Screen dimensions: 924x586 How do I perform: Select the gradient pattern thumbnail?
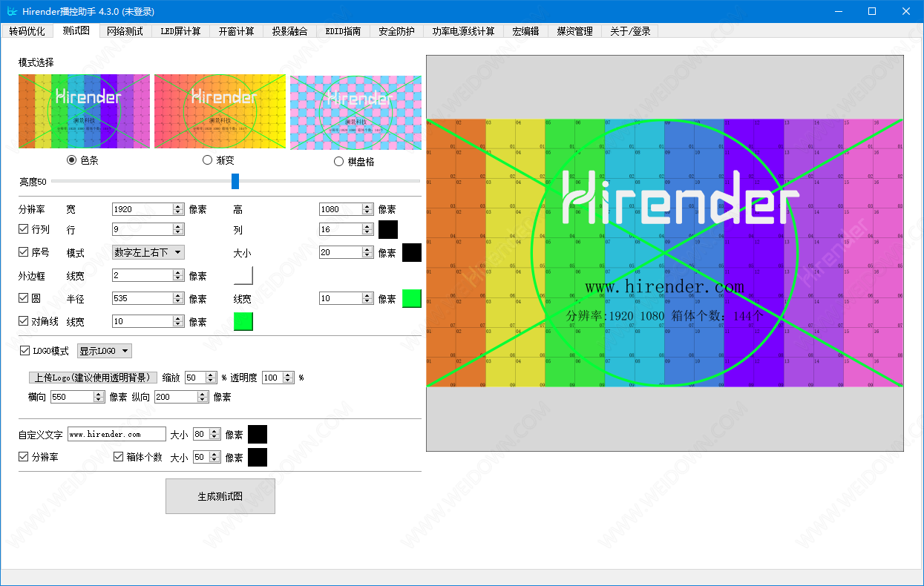tap(220, 111)
